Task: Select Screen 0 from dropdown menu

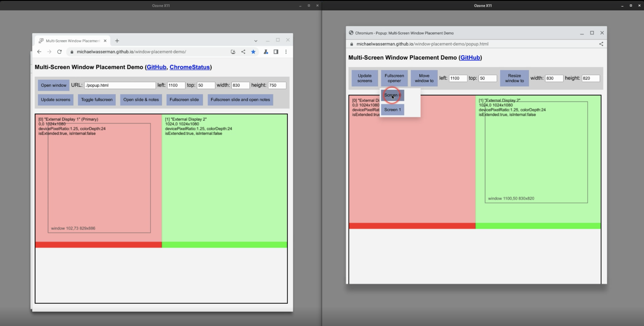Action: point(392,95)
